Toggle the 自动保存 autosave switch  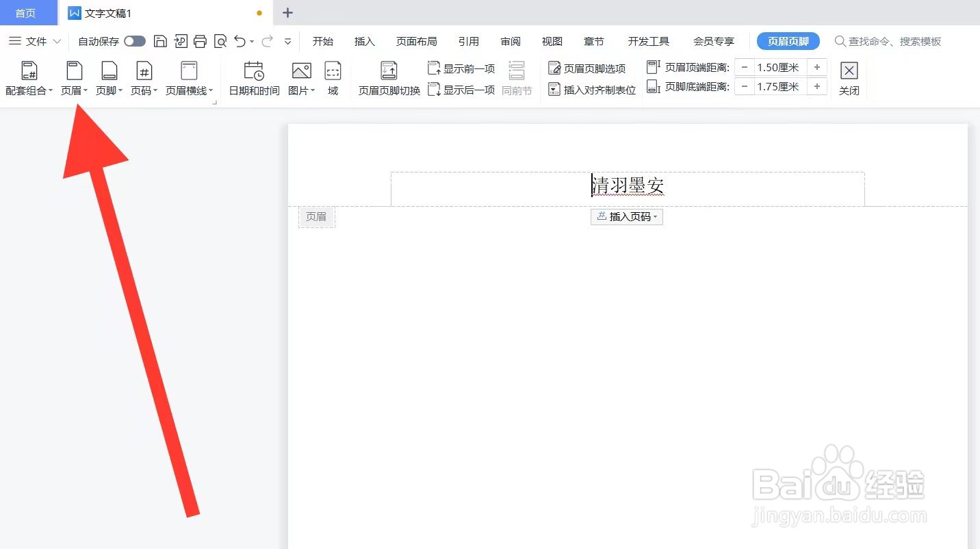[x=135, y=41]
